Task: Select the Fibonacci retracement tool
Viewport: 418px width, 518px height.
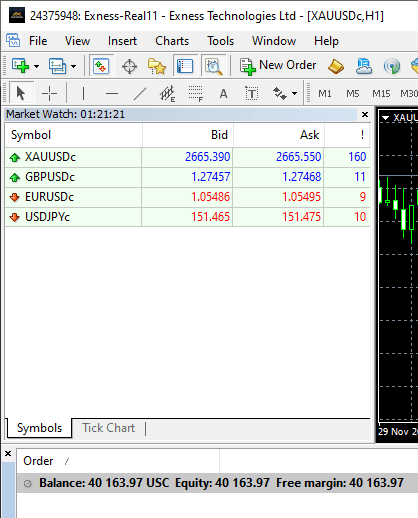Action: tap(196, 94)
